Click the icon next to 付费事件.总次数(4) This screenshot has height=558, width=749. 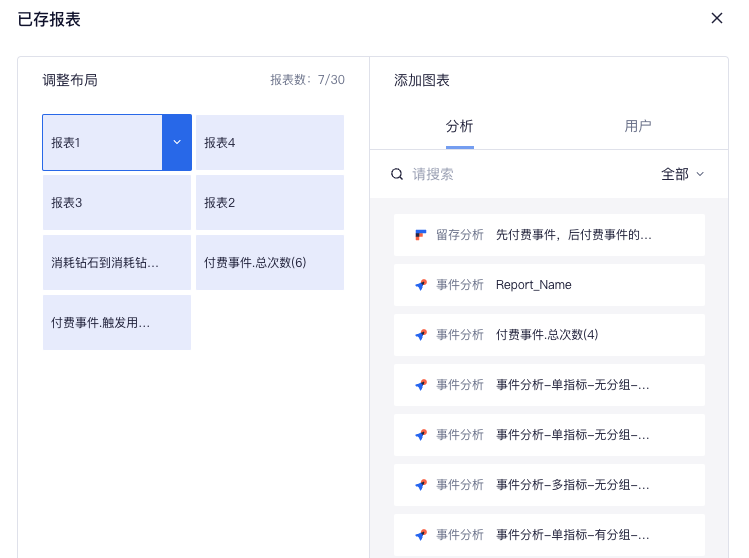point(420,335)
